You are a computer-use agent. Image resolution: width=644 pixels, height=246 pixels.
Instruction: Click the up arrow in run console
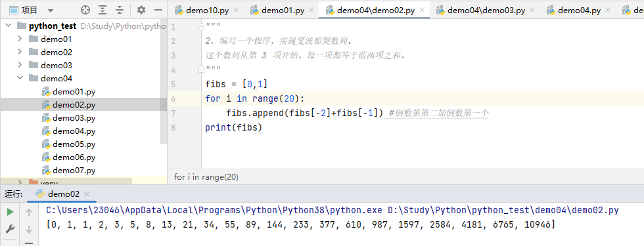point(29,213)
